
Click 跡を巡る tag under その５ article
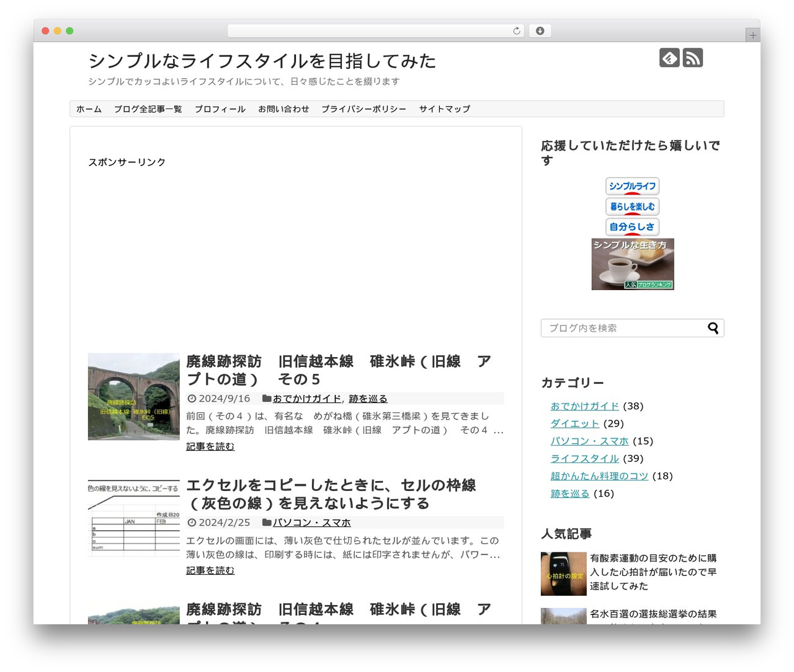pyautogui.click(x=368, y=399)
